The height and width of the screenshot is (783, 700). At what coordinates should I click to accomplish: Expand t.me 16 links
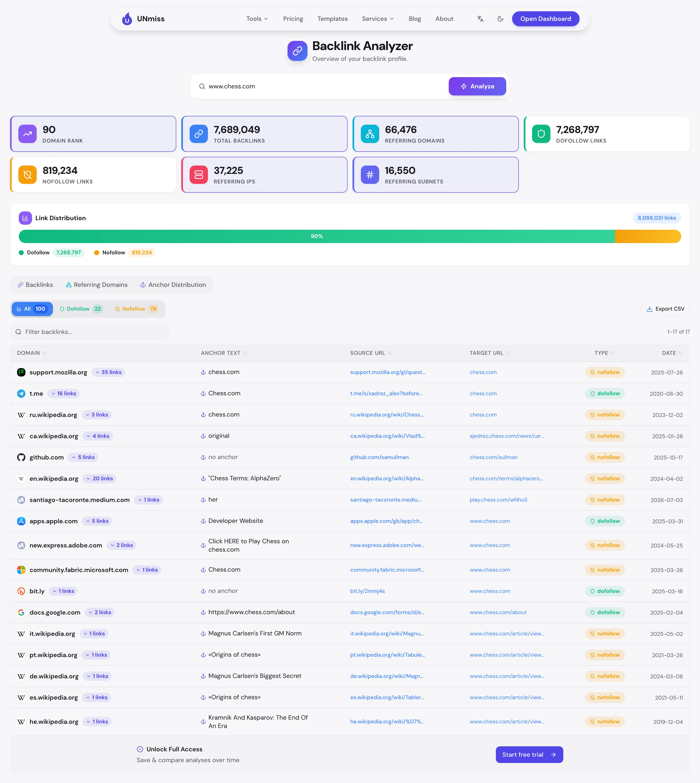(64, 393)
